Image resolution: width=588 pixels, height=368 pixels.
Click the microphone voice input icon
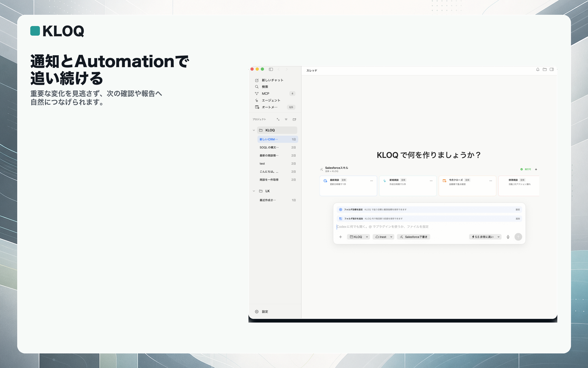(x=508, y=237)
